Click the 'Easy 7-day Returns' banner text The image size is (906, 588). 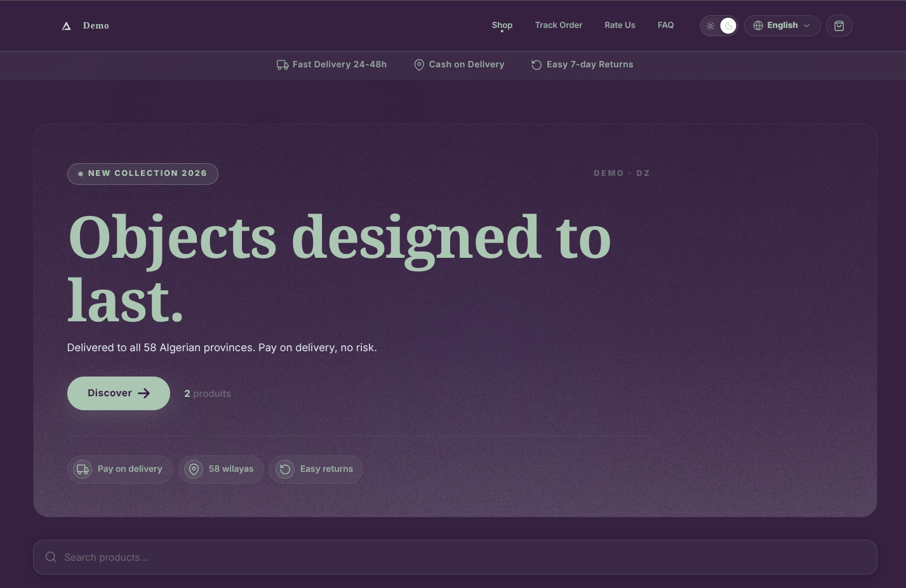(590, 65)
